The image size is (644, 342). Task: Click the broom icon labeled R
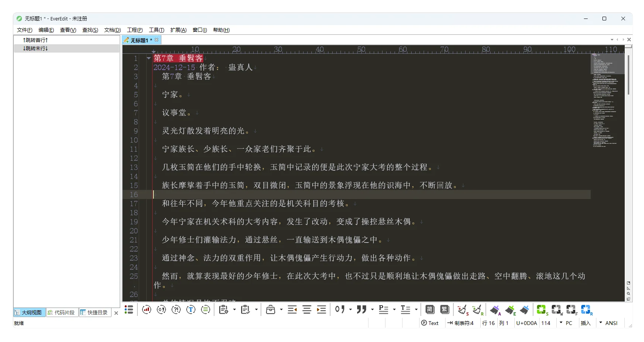(x=478, y=310)
